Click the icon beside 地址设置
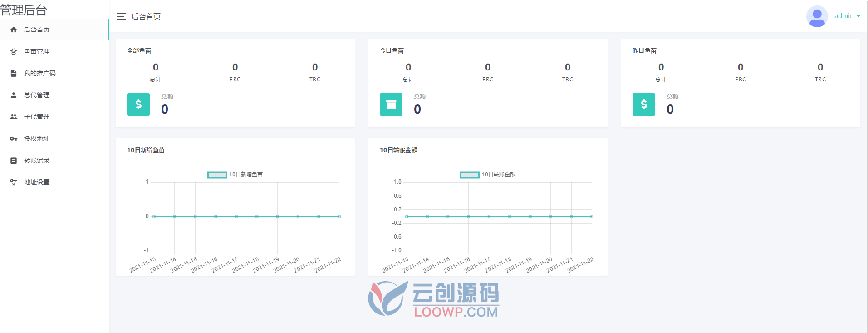868x333 pixels. (x=14, y=182)
